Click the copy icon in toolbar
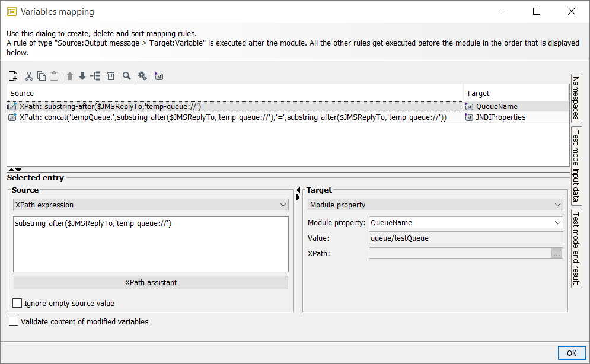 tap(42, 76)
